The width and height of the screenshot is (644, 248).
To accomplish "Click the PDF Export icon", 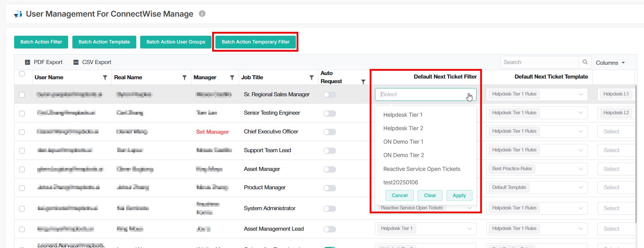I will [28, 62].
